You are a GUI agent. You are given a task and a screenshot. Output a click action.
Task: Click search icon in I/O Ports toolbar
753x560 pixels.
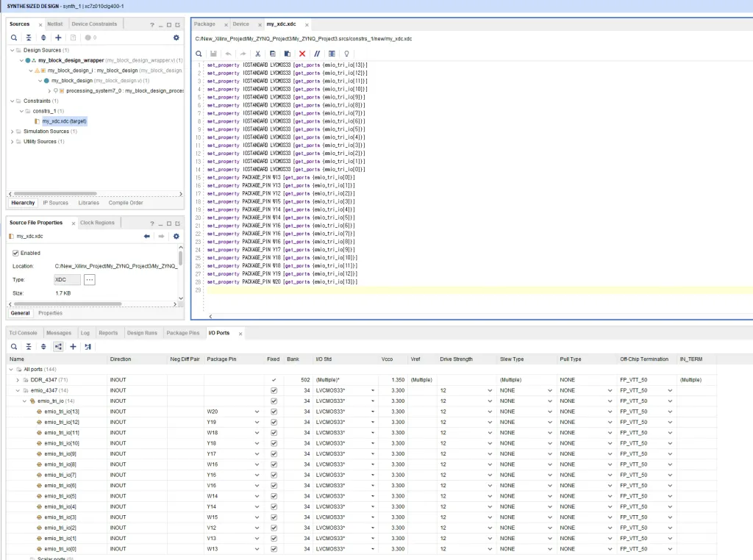(14, 346)
